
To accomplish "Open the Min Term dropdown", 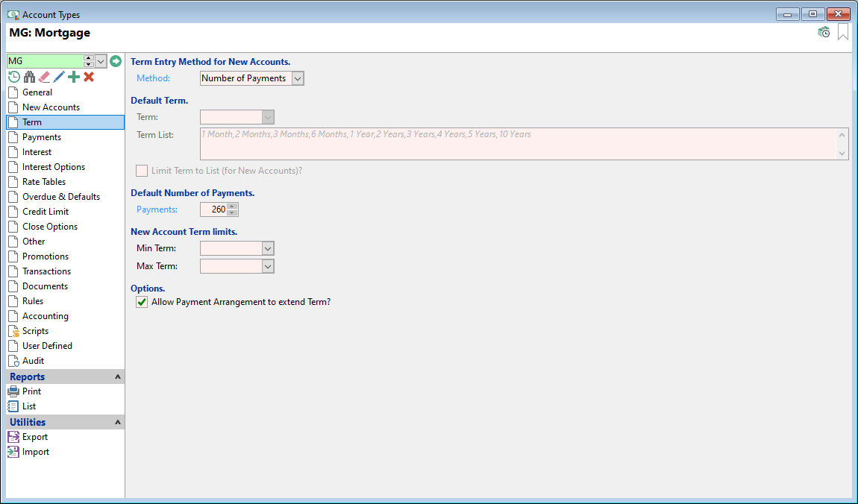I will coord(268,249).
